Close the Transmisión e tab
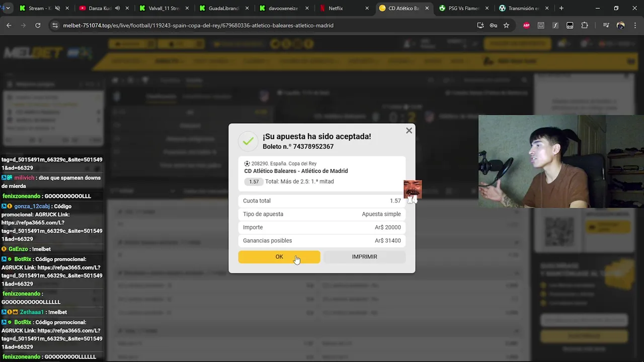The width and height of the screenshot is (644, 362). coord(547,8)
